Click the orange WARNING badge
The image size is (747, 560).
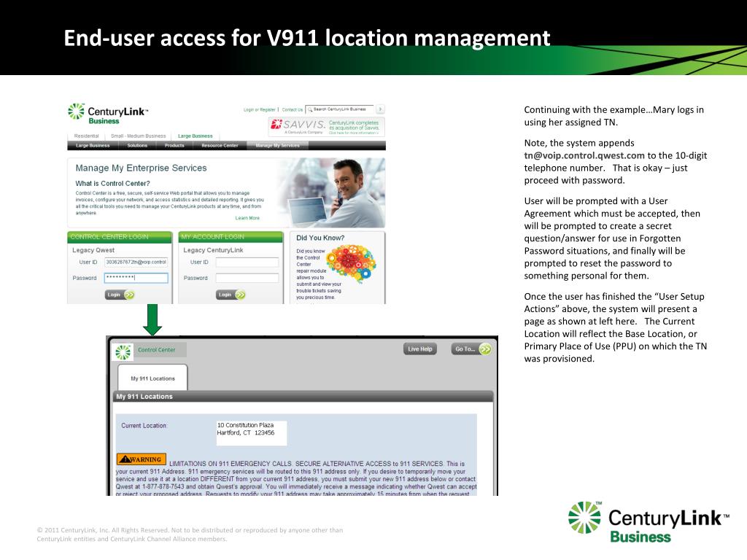point(142,459)
